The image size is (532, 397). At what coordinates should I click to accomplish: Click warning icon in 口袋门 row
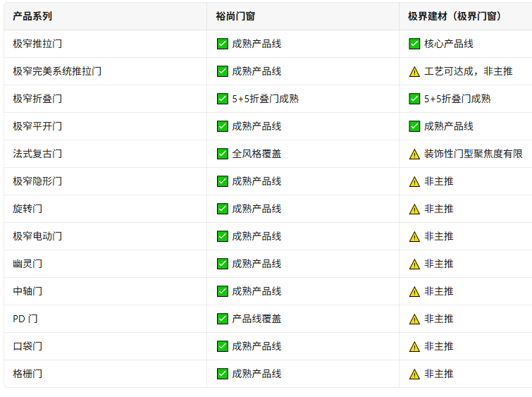point(414,347)
